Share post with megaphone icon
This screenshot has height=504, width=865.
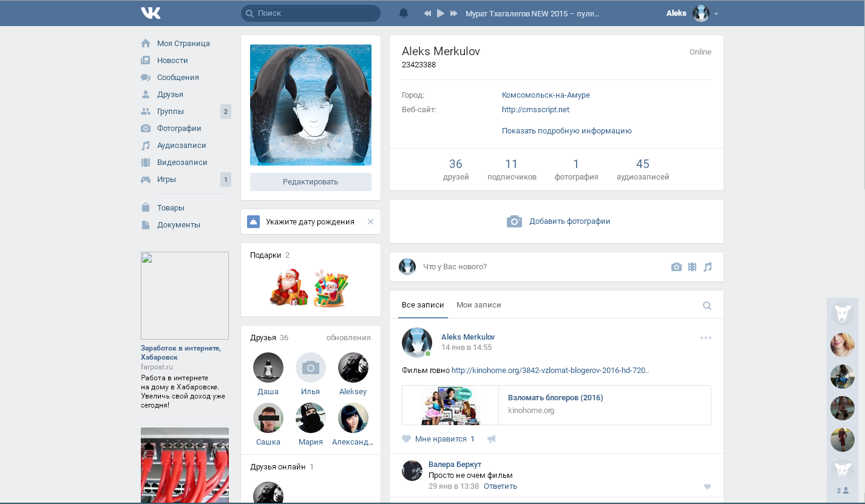(x=492, y=439)
